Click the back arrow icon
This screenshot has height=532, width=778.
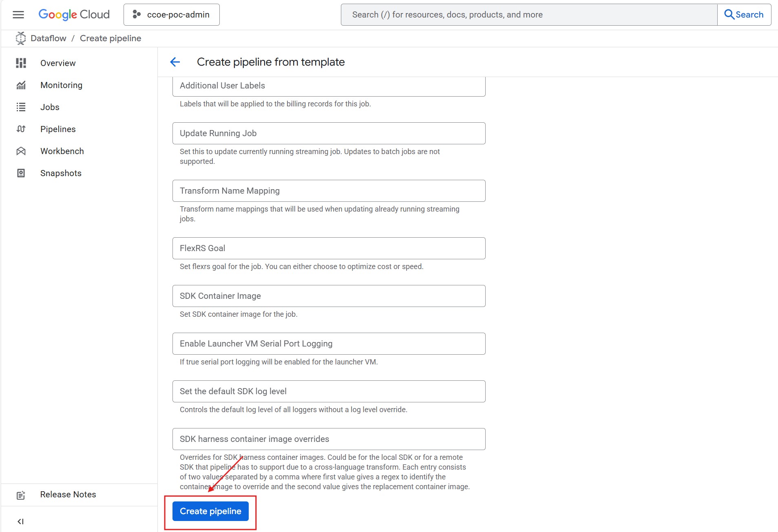coord(175,62)
